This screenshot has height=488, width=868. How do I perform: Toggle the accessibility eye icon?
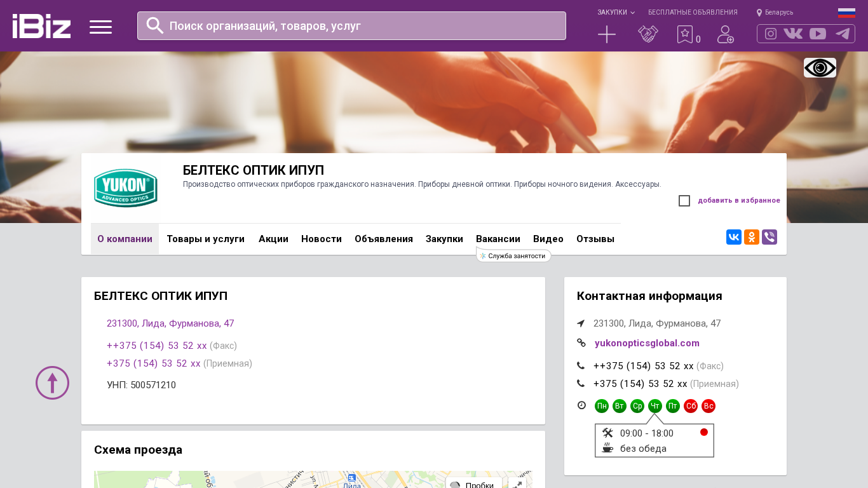pos(820,68)
